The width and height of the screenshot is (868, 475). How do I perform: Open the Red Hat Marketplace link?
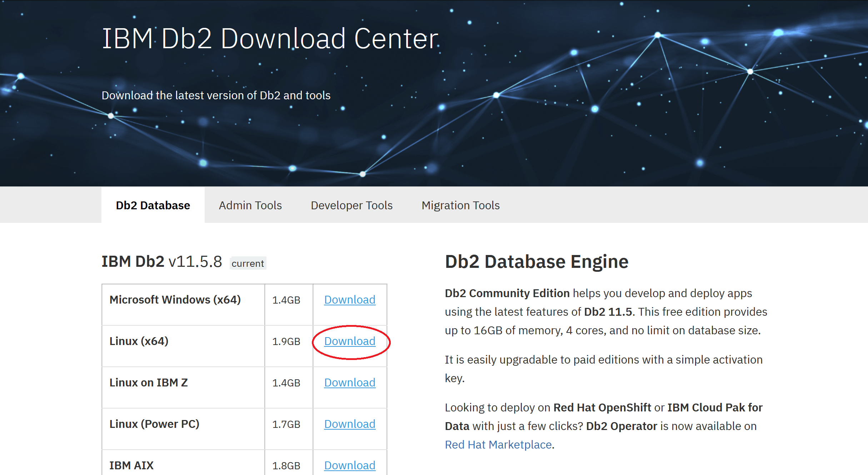click(498, 444)
